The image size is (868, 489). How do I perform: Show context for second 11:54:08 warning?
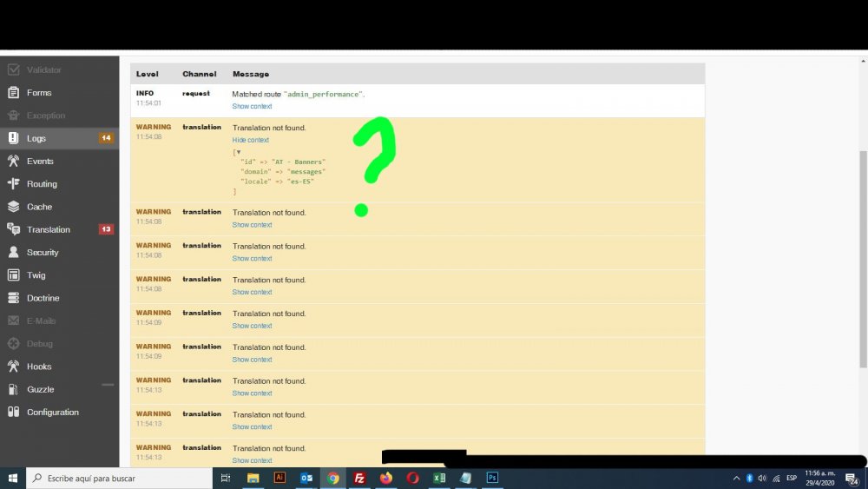(x=252, y=225)
